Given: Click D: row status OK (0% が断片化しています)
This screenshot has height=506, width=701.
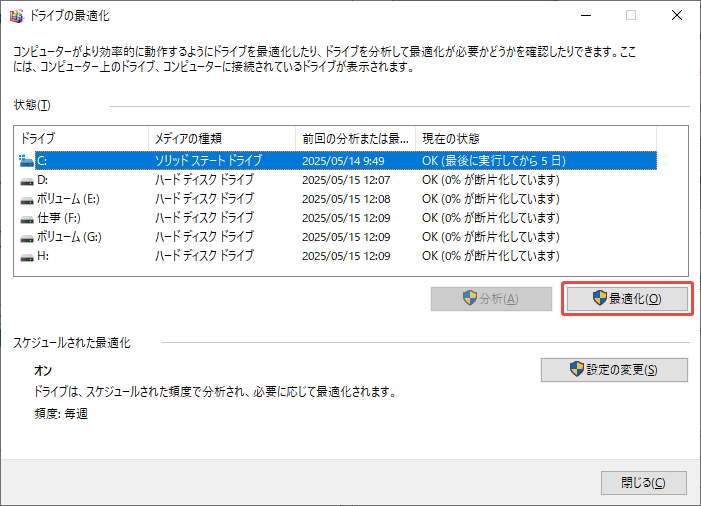Looking at the screenshot, I should pyautogui.click(x=491, y=180).
